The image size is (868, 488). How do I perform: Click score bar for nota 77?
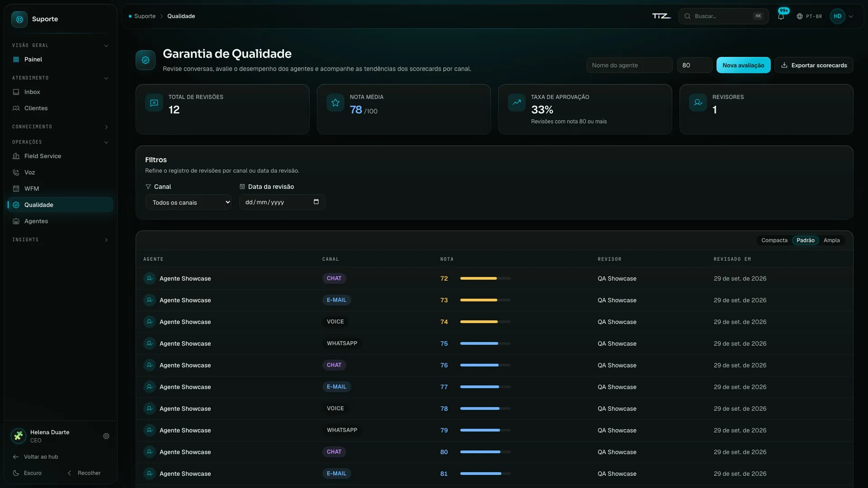(x=486, y=387)
